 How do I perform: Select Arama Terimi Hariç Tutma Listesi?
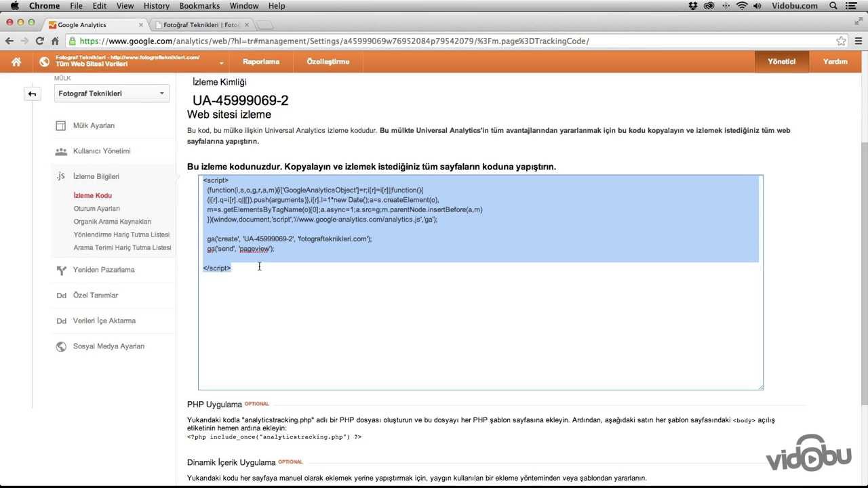click(x=122, y=247)
